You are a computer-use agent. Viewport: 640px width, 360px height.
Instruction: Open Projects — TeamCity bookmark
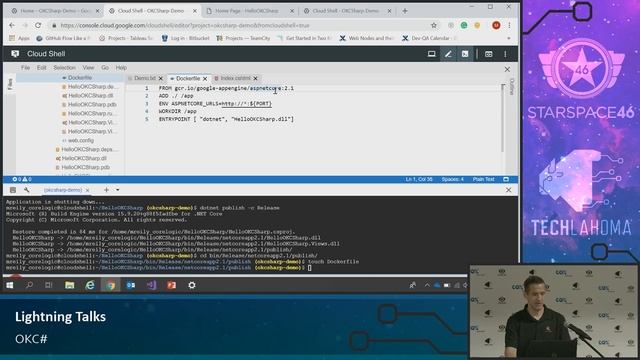point(243,38)
